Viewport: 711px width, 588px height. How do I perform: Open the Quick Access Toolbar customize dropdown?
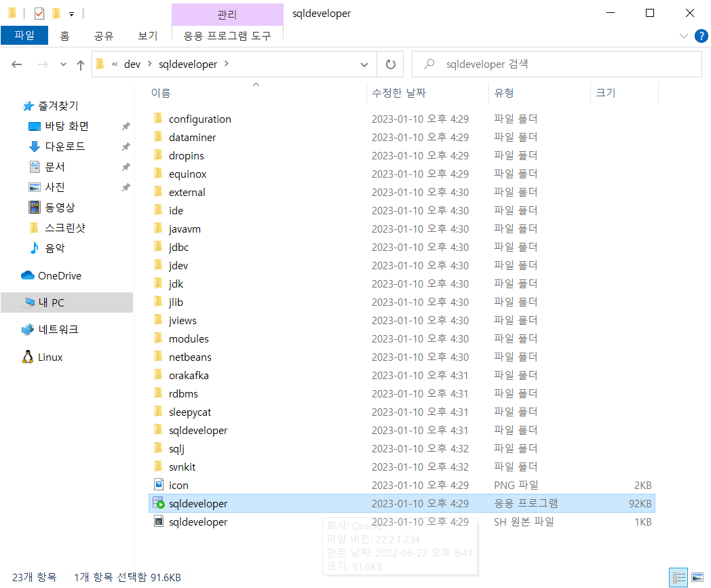72,14
